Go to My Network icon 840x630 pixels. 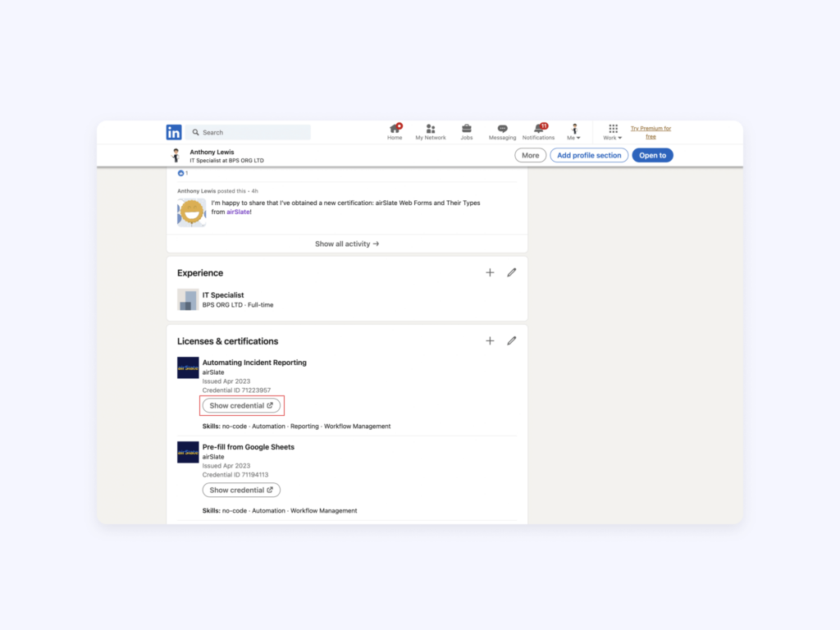430,129
